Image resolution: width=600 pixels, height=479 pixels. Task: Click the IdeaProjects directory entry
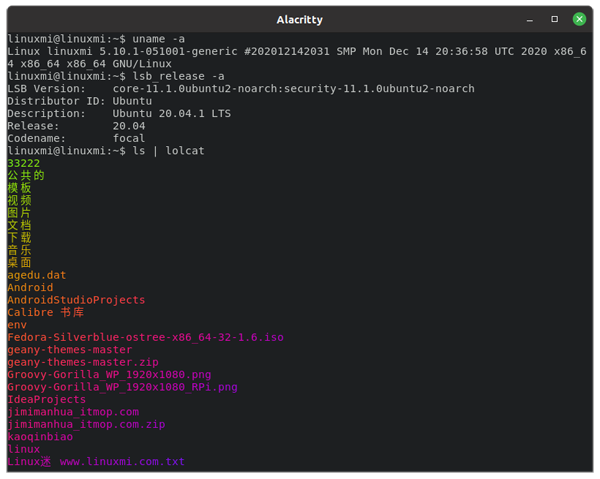[x=47, y=400]
